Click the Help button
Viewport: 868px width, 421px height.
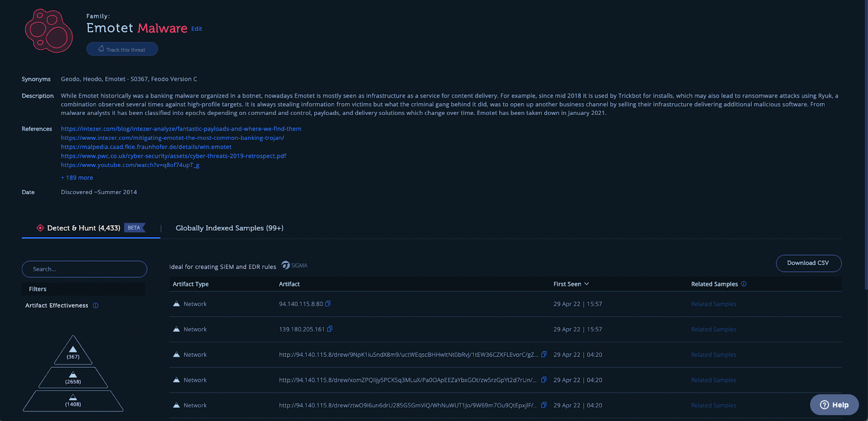click(834, 405)
